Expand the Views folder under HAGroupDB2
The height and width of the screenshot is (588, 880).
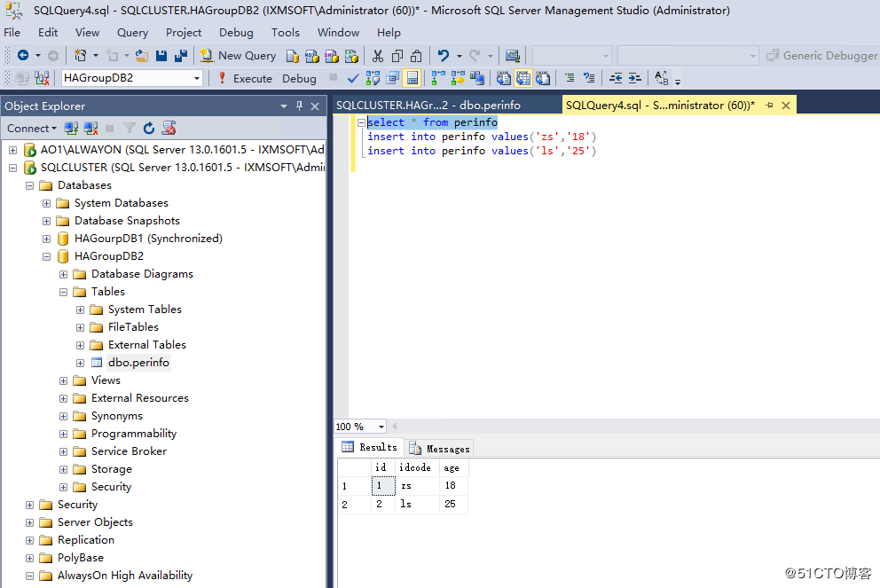point(62,380)
